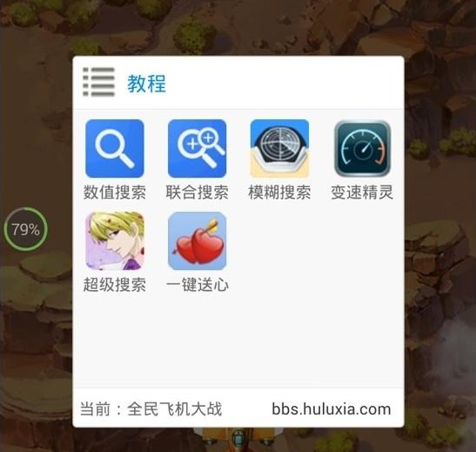Tap the 一键送心 hearts icon
Viewport: 476px width, 452px height.
click(x=198, y=241)
